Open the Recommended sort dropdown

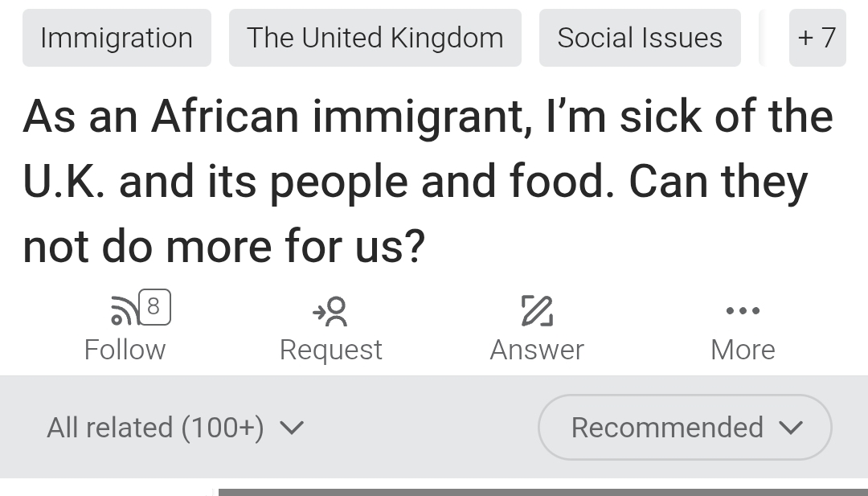[x=684, y=428]
